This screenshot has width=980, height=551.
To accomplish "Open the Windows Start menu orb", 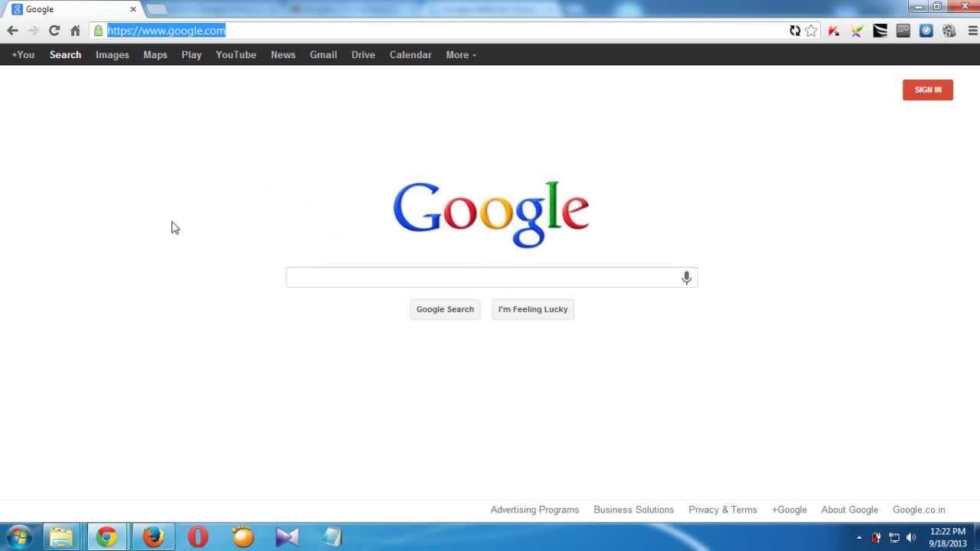I will pos(18,536).
